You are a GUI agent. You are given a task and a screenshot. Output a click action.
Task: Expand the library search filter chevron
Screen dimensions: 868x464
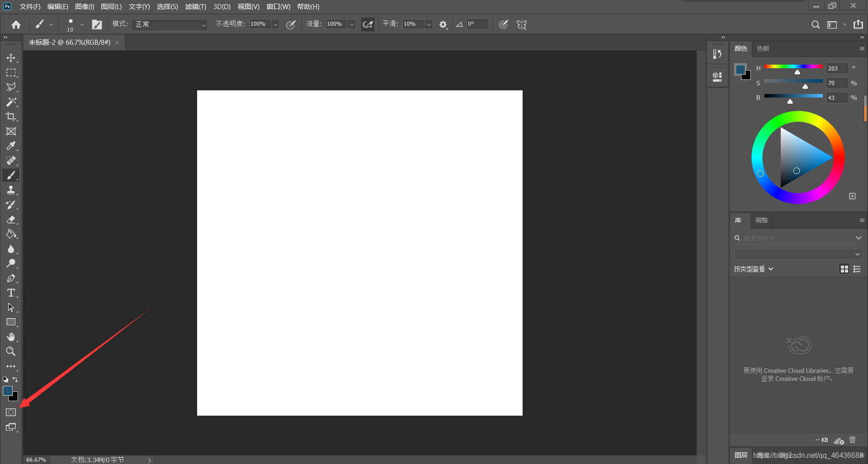(x=859, y=238)
